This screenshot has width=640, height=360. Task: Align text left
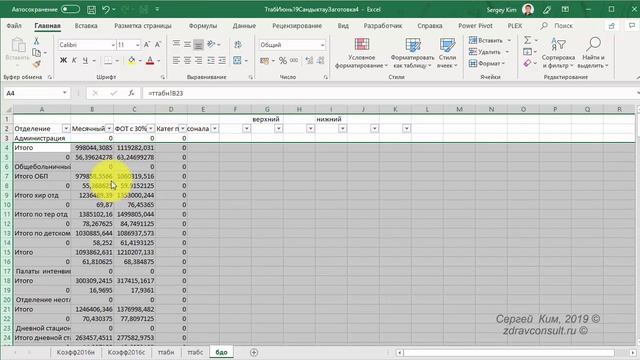click(x=176, y=60)
